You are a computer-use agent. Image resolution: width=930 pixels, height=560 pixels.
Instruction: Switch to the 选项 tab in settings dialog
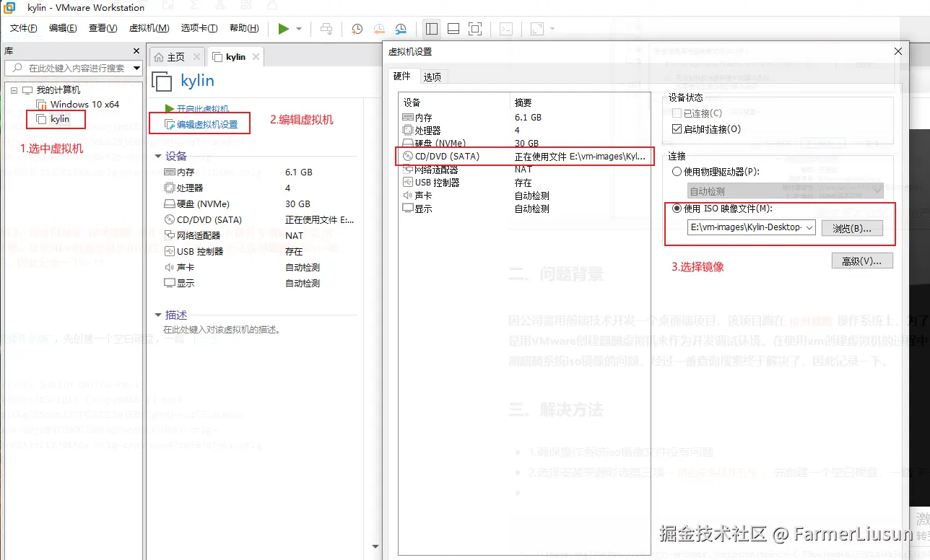432,76
